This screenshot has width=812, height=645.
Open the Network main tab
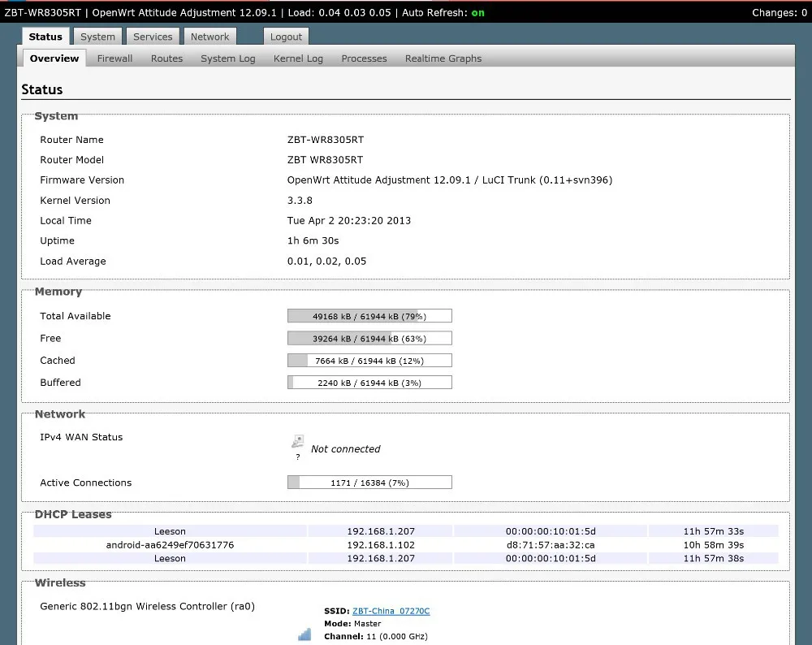[209, 37]
